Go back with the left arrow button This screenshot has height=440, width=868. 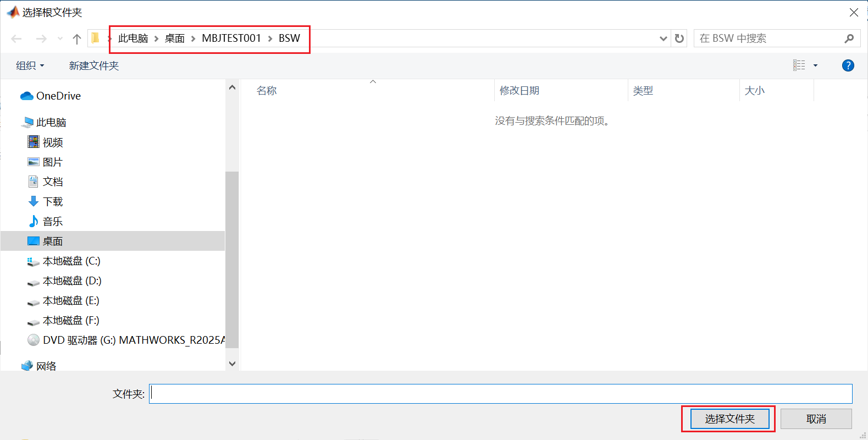point(16,38)
